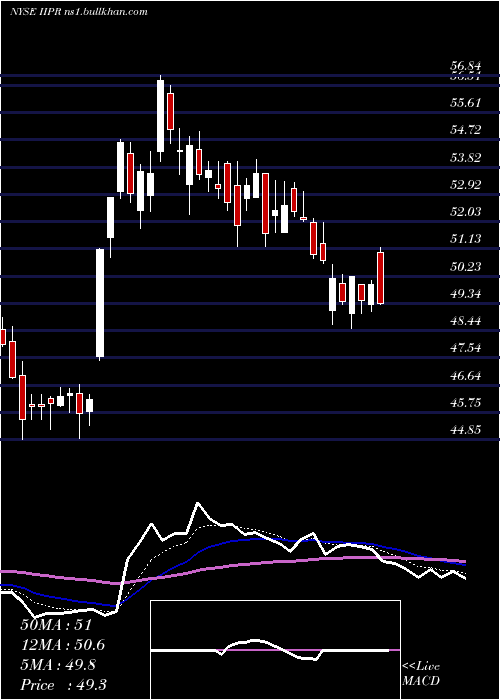
Task: Click the Price : 49.3 readout
Action: [x=63, y=685]
